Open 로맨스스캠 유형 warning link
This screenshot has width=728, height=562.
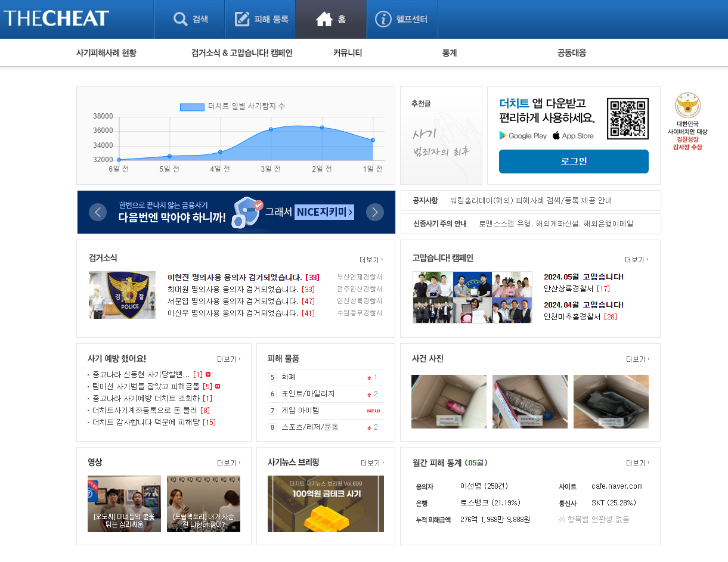pyautogui.click(x=556, y=223)
